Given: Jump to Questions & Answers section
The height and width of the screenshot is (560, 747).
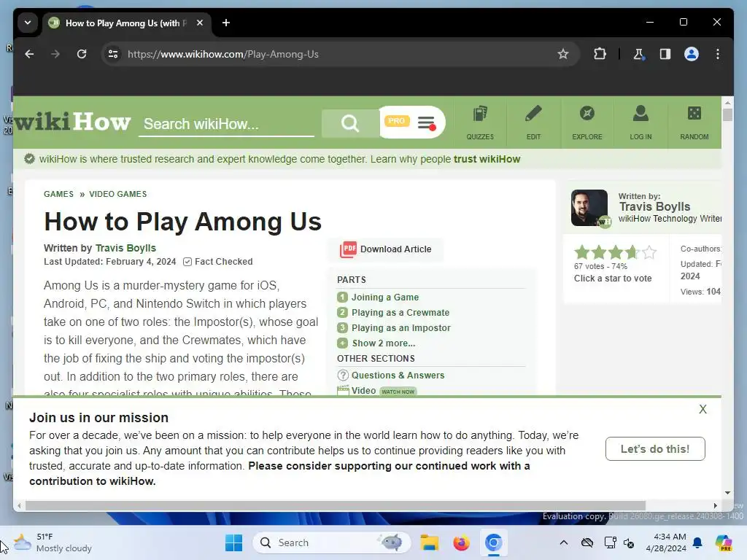Looking at the screenshot, I should coord(398,376).
